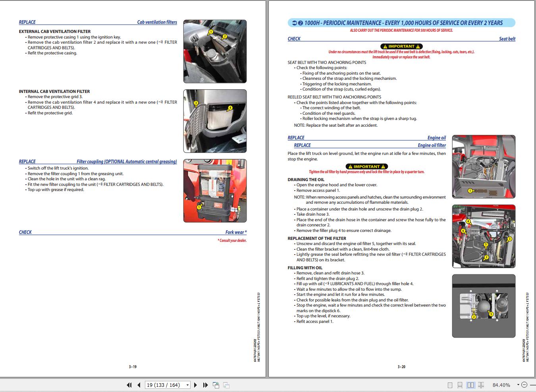The width and height of the screenshot is (536, 392).
Task: Select the single page view icon
Action: 450,385
